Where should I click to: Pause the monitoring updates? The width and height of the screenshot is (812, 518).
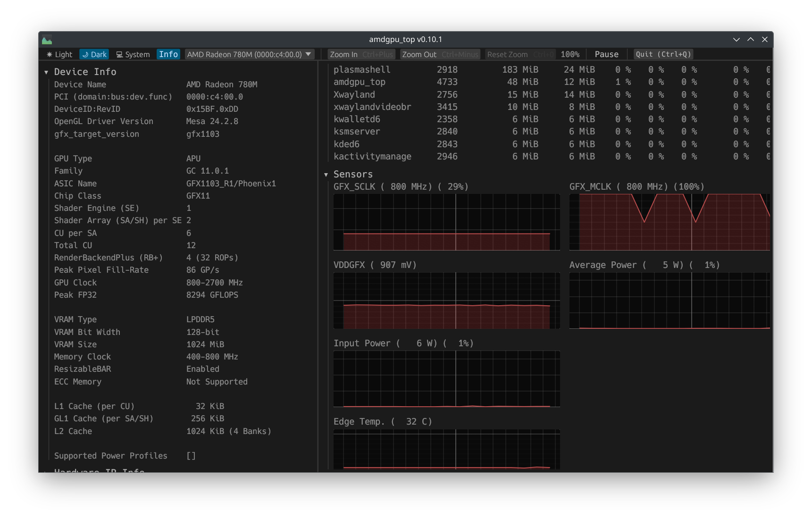point(606,55)
